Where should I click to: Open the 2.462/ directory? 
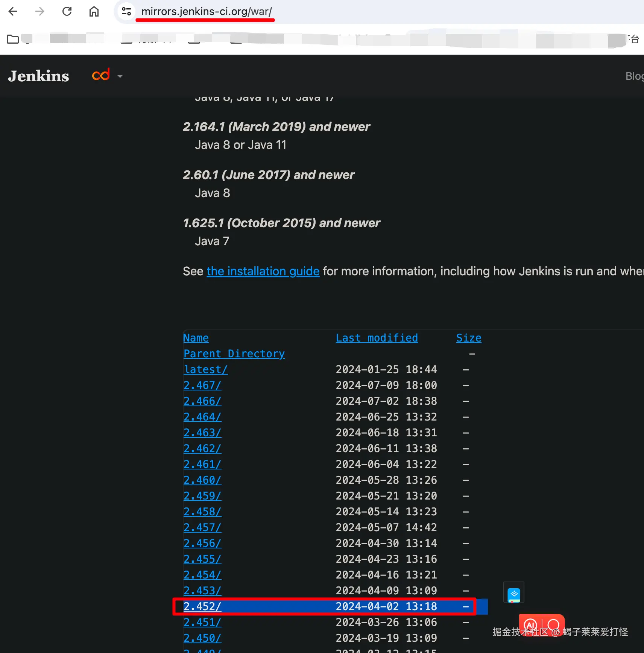point(202,448)
